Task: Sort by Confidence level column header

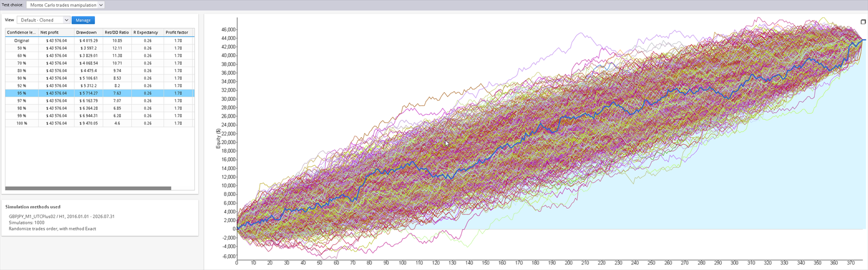Action: point(22,33)
